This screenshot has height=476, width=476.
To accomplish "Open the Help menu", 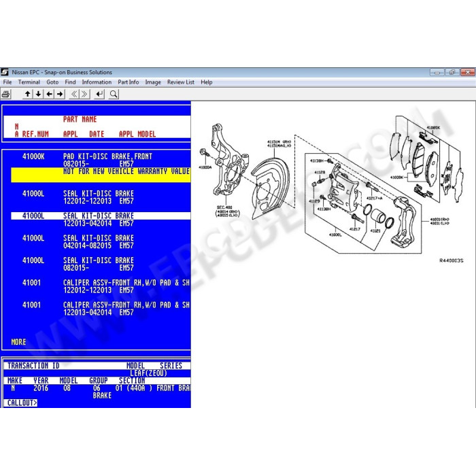I will pos(207,82).
